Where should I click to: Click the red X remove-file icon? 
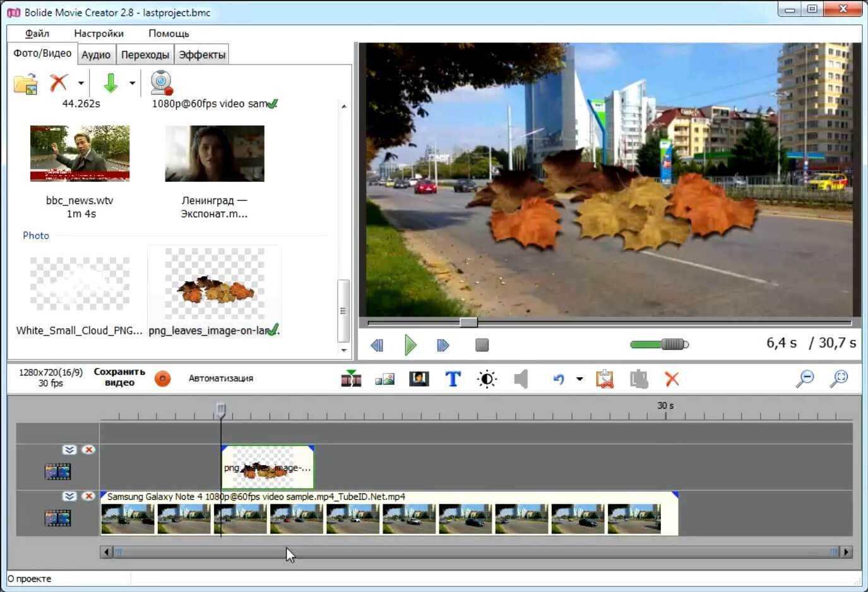tap(59, 82)
